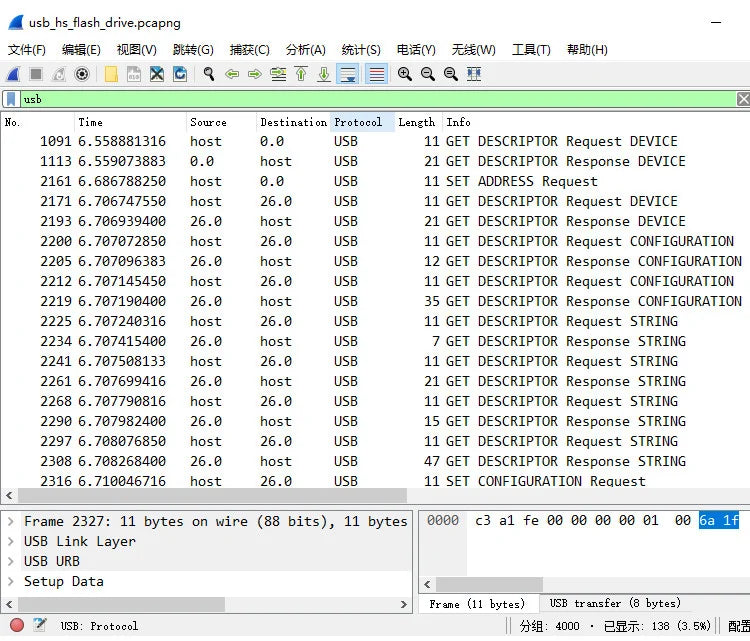Image resolution: width=750 pixels, height=641 pixels.
Task: Select packet 2161 SET ADDRESS Request
Action: click(375, 181)
